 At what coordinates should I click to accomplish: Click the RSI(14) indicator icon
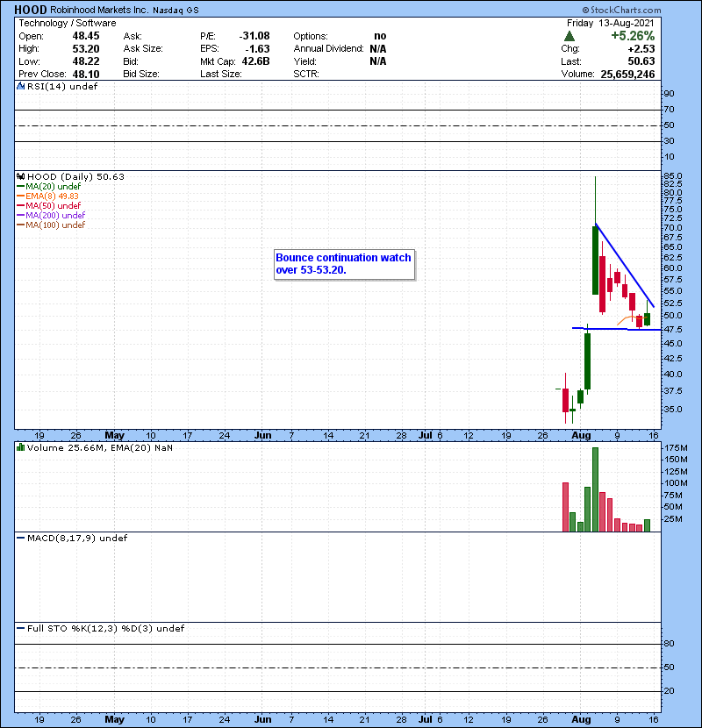pyautogui.click(x=20, y=86)
